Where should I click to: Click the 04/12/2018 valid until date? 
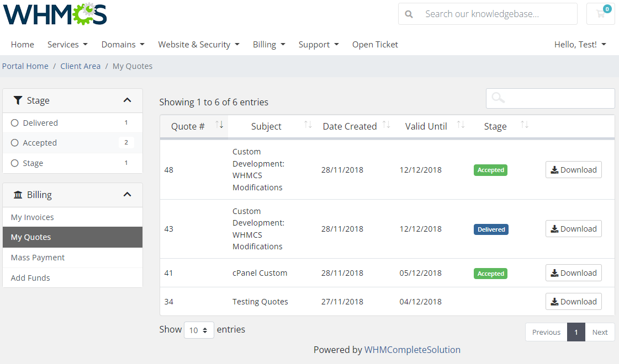click(420, 302)
